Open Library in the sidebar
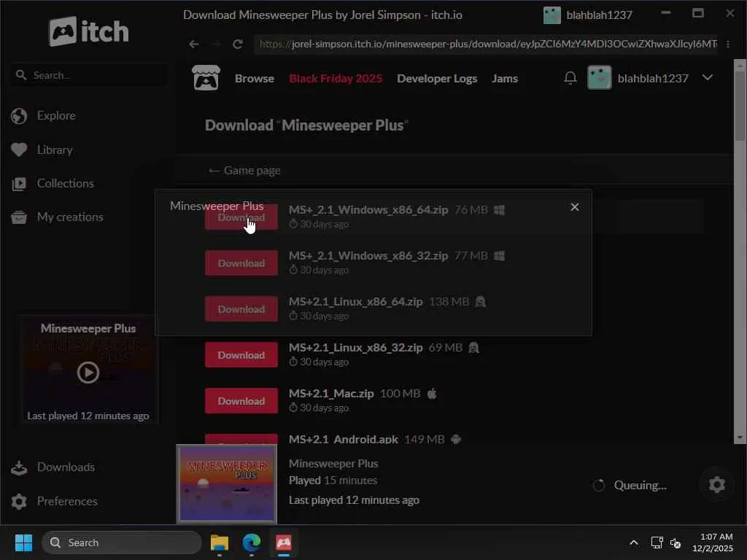This screenshot has height=560, width=747. (x=55, y=150)
